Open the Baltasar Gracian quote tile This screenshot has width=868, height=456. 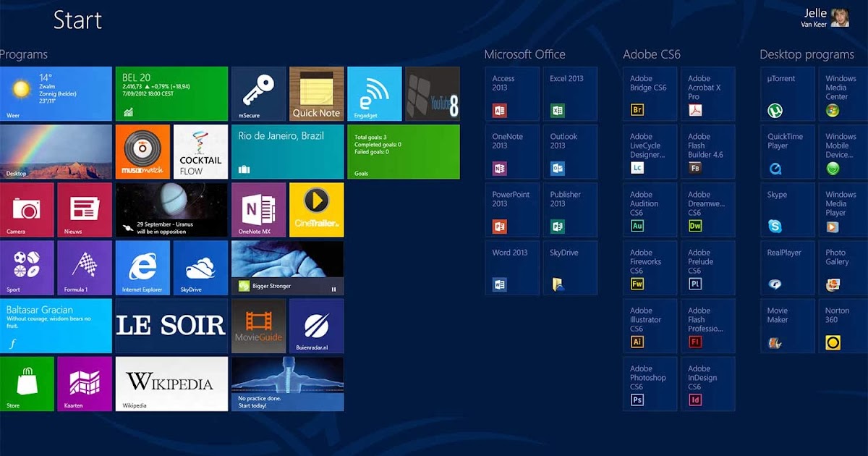pos(56,326)
